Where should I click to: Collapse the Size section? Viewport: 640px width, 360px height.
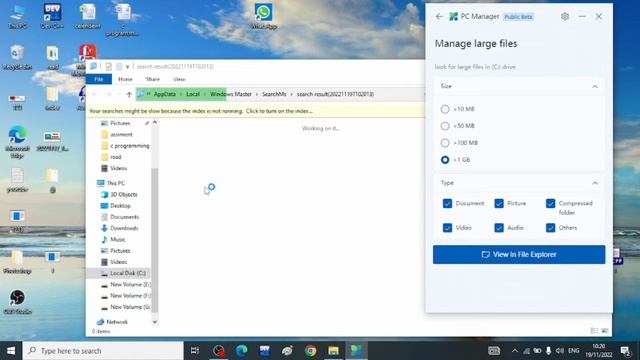(x=595, y=87)
